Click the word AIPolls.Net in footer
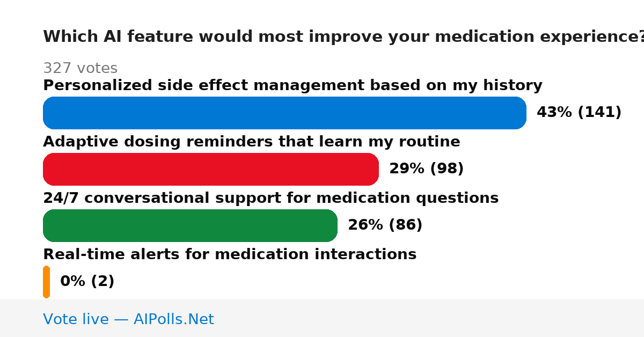 (173, 319)
